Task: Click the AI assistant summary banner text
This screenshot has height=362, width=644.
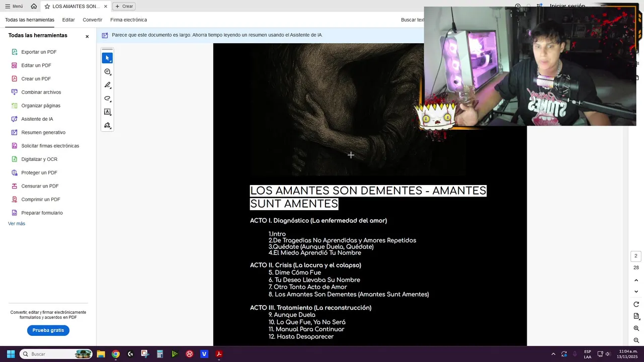Action: [x=217, y=35]
